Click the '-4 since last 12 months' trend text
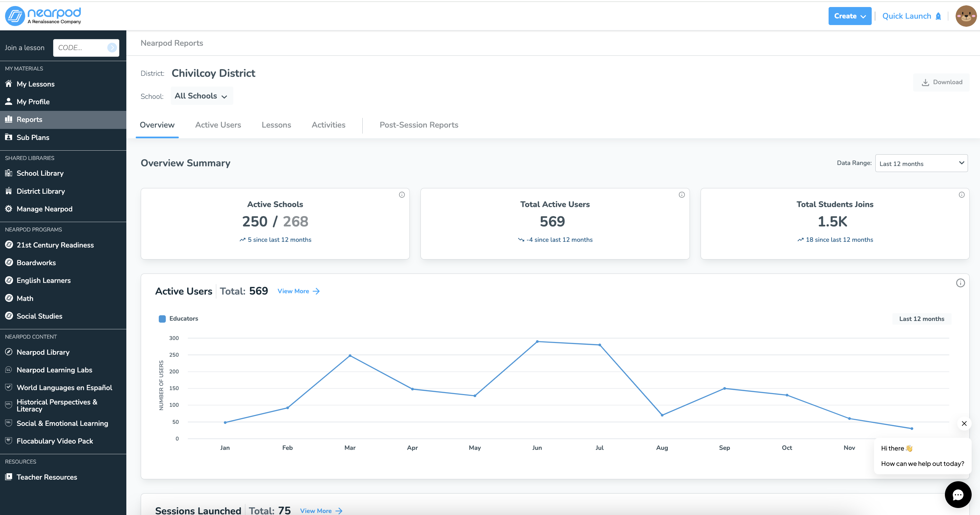Image resolution: width=980 pixels, height=515 pixels. (559, 240)
